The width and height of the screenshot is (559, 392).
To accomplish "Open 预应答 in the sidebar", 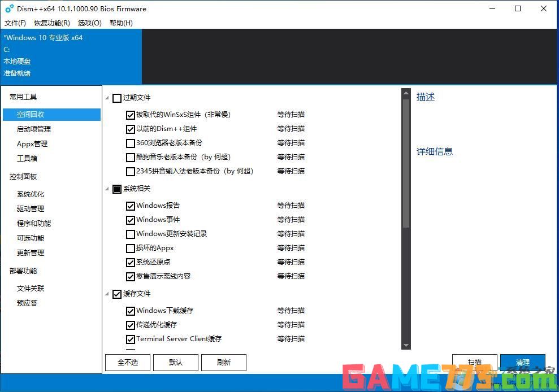I will coord(27,303).
